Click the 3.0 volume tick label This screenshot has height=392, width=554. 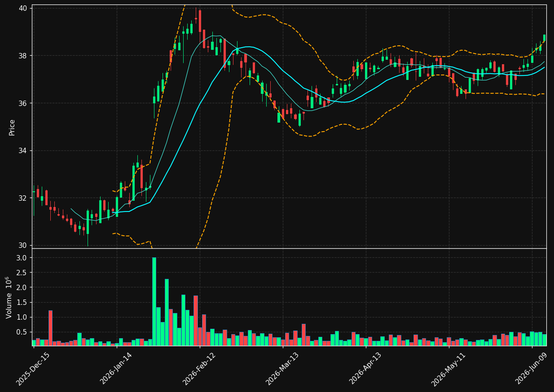coord(22,258)
